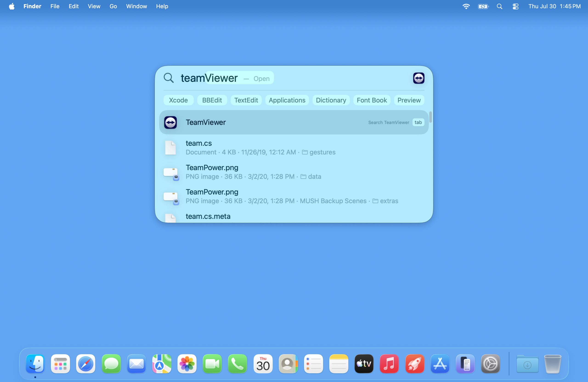The height and width of the screenshot is (382, 588).
Task: Open the File menu
Action: [55, 6]
